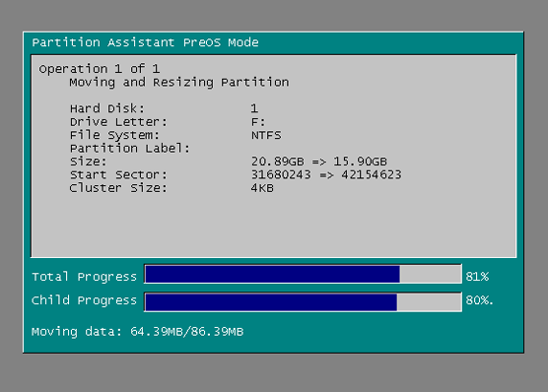Click the 'Hard Disk:' label
This screenshot has height=392, width=548.
107,108
